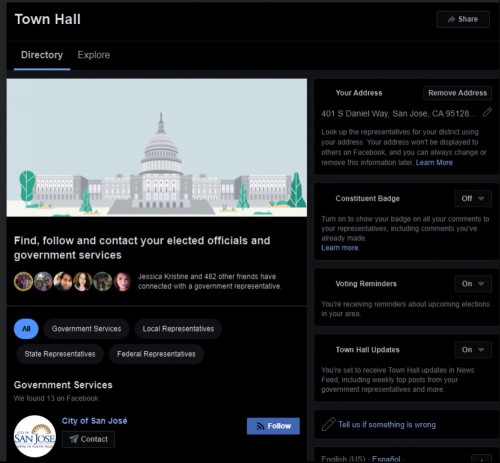Click the second friend avatar
Image resolution: width=500 pixels, height=463 pixels.
pyautogui.click(x=43, y=281)
